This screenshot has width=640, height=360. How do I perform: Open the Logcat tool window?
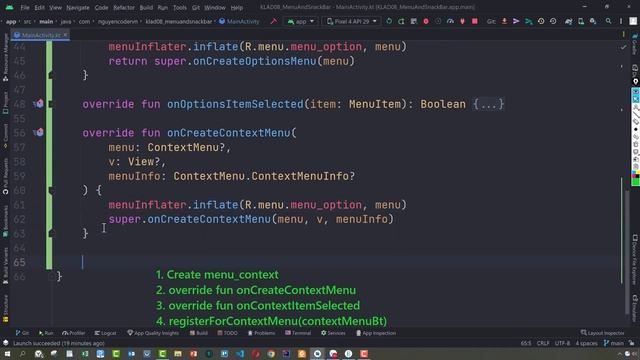(105, 333)
